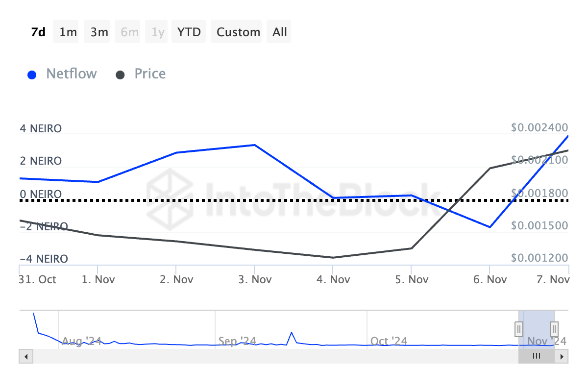The image size is (588, 392).
Task: Toggle the Netflow series legend
Action: coord(71,74)
